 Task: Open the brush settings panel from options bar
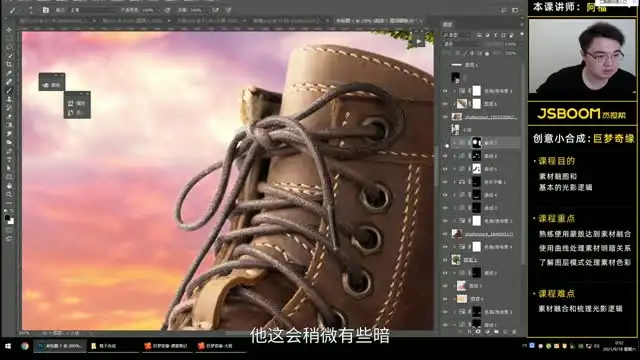46,10
